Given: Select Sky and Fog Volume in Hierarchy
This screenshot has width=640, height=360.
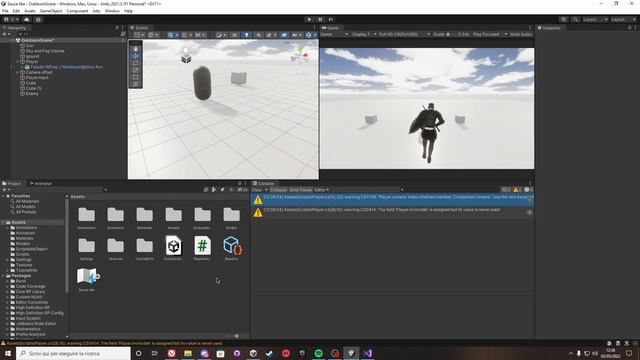Looking at the screenshot, I should click(45, 51).
